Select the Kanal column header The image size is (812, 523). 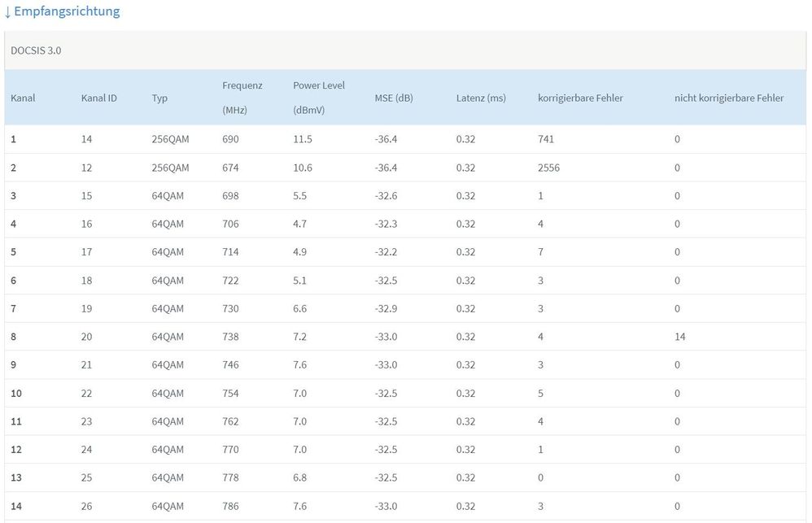[23, 98]
